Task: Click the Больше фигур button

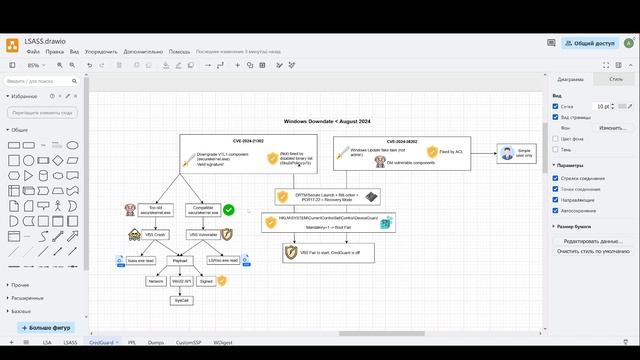Action: click(46, 328)
